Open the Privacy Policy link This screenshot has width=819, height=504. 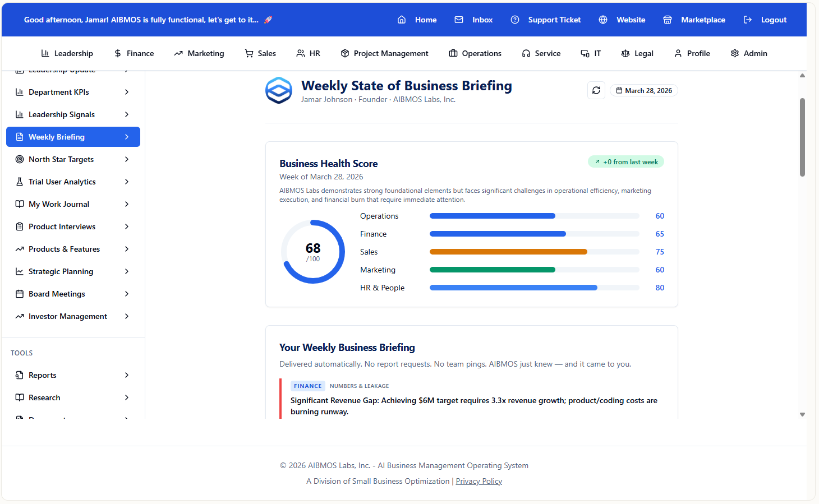(x=479, y=481)
